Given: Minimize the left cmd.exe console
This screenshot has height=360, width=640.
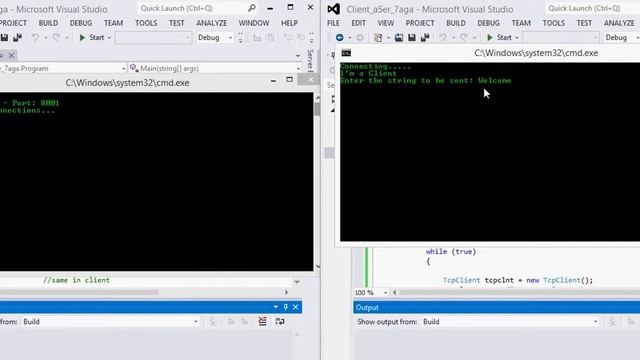Looking at the screenshot, I should click(x=273, y=81).
